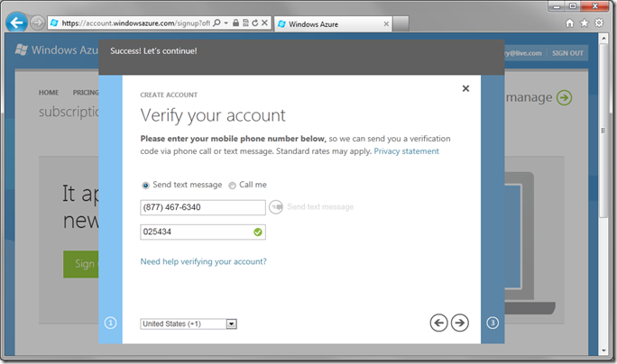The width and height of the screenshot is (617, 364).
Task: Click SIGN OUT in the page header
Action: click(567, 53)
